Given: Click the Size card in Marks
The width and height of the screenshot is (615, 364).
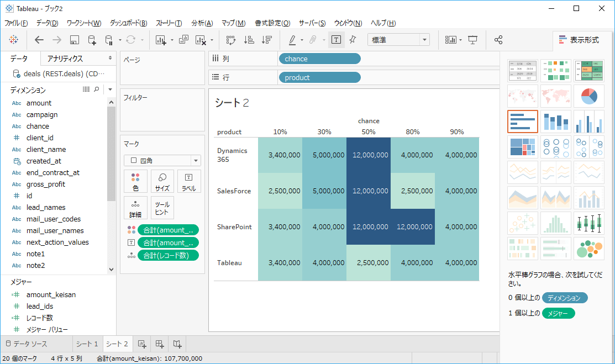Looking at the screenshot, I should tap(162, 181).
